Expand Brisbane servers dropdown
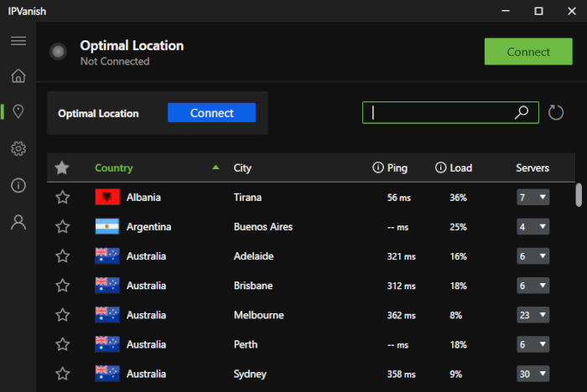Screen dimensions: 587x392 pyautogui.click(x=532, y=286)
